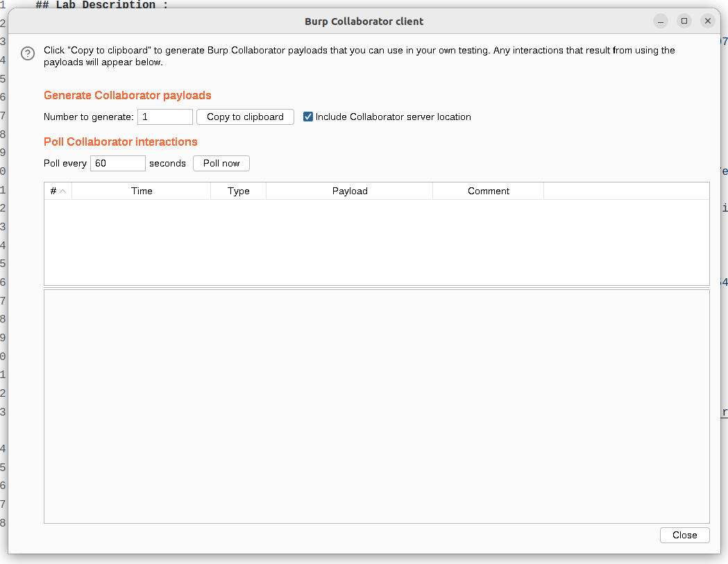Minimize the Burp Collaborator client window
The height and width of the screenshot is (564, 728).
pos(661,21)
